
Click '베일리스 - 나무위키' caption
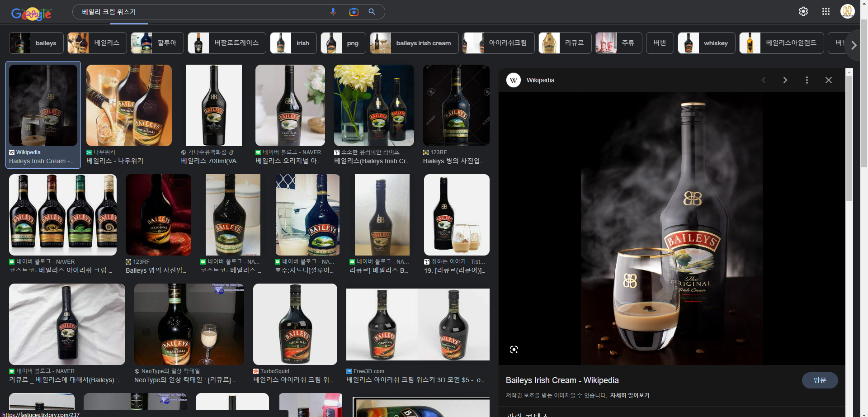pyautogui.click(x=115, y=161)
